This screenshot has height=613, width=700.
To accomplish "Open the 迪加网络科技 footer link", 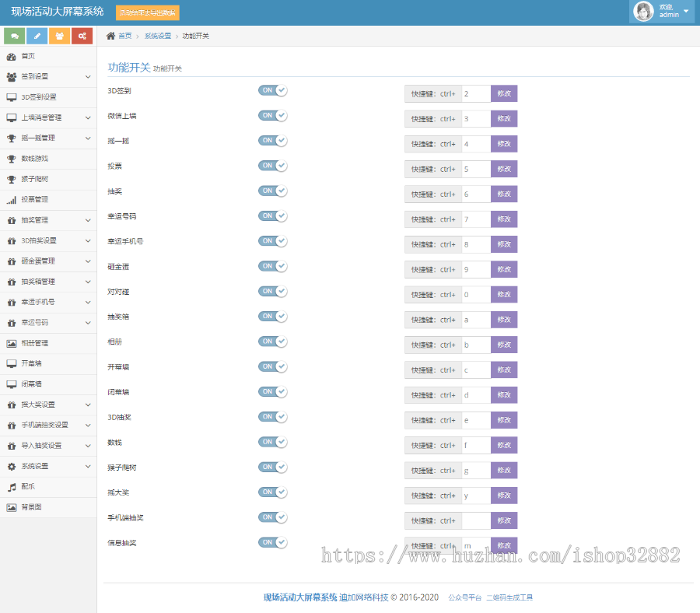I will [364, 597].
